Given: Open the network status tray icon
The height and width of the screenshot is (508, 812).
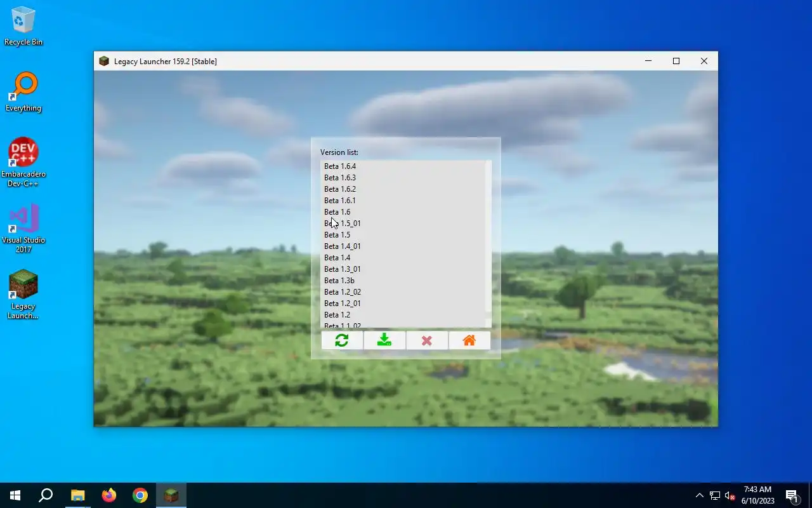Looking at the screenshot, I should [x=715, y=495].
